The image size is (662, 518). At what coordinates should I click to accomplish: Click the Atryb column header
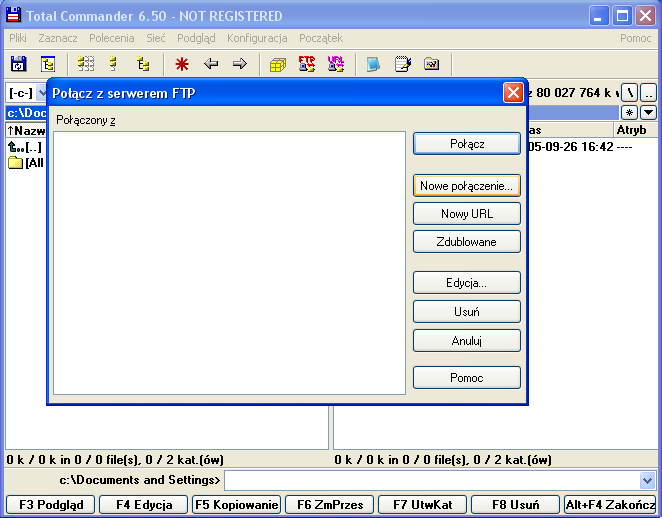coord(635,130)
